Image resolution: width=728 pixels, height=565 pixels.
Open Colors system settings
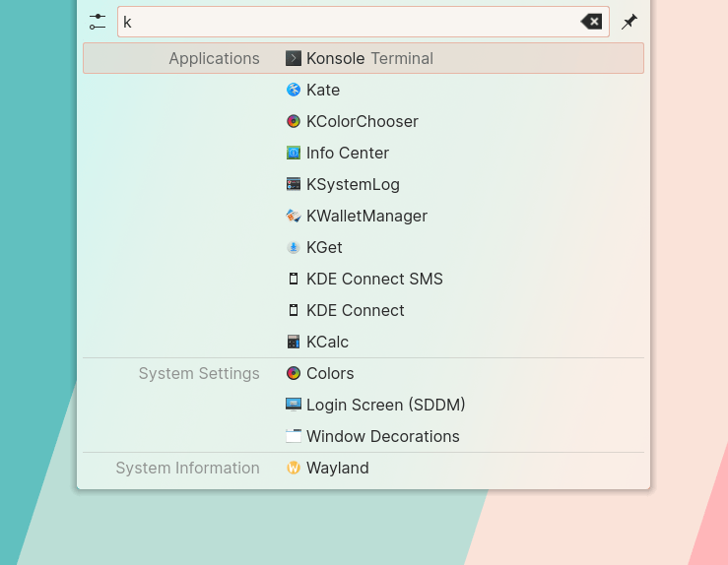tap(364, 373)
